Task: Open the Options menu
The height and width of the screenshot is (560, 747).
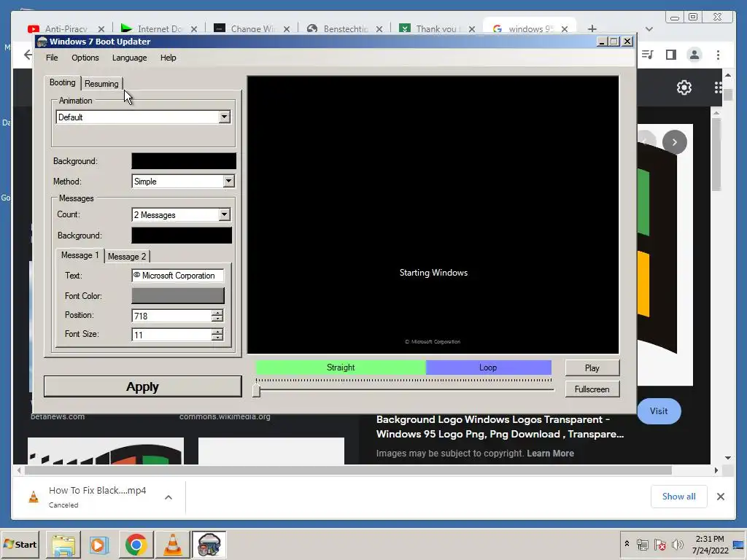Action: pyautogui.click(x=85, y=58)
